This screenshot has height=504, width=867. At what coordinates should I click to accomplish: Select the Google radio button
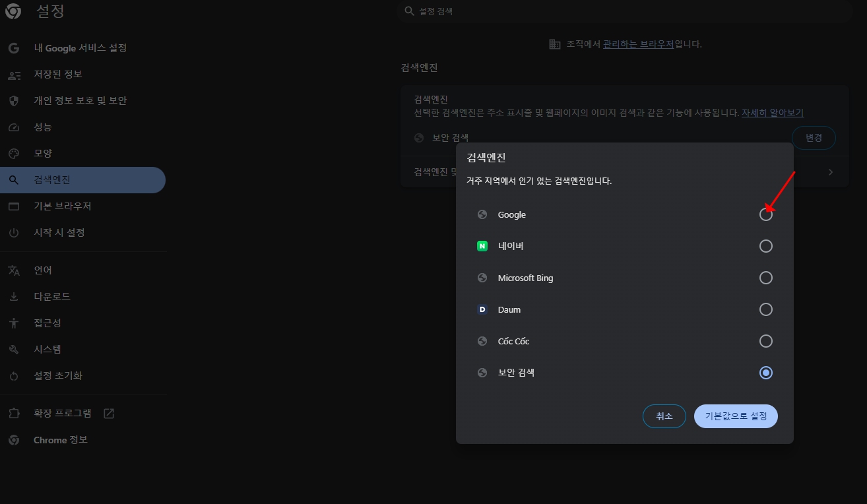[765, 214]
